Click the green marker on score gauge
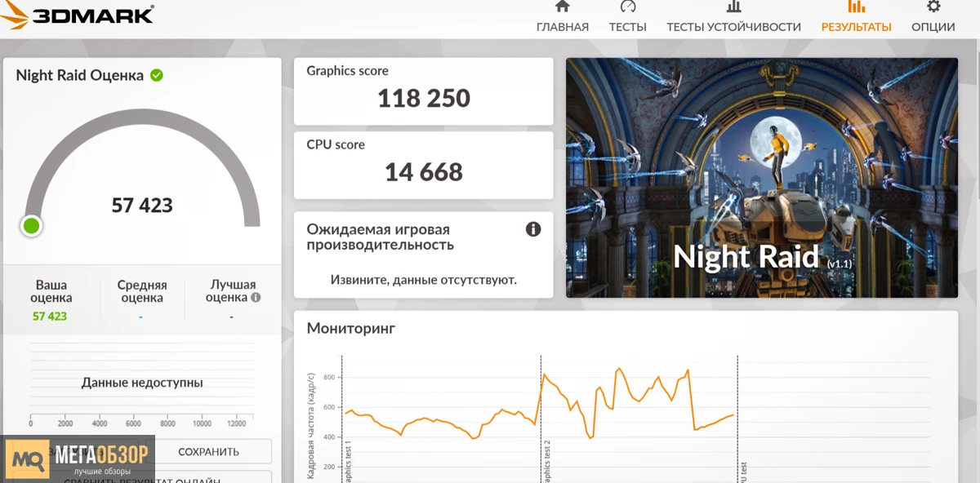 (32, 226)
